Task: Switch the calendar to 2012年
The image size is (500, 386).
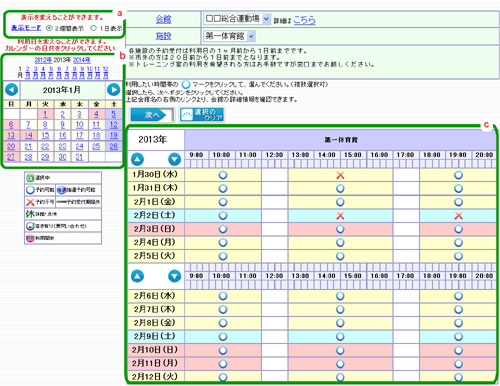Action: (x=43, y=60)
